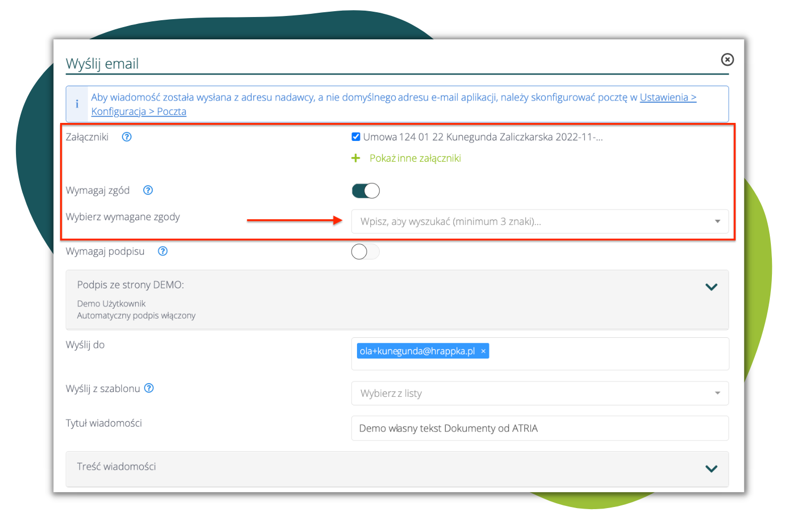The height and width of the screenshot is (532, 798).
Task: Click the blue info icon in banner
Action: point(77,104)
